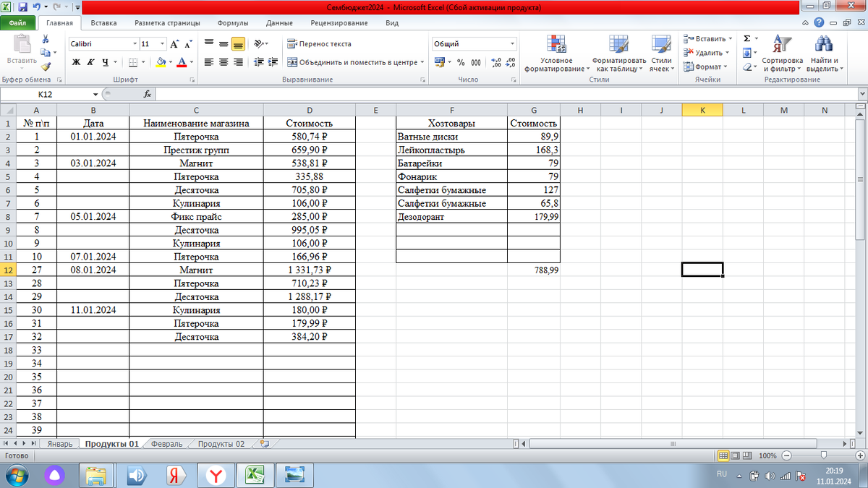
Task: Center cell text horizontally
Action: click(x=224, y=62)
